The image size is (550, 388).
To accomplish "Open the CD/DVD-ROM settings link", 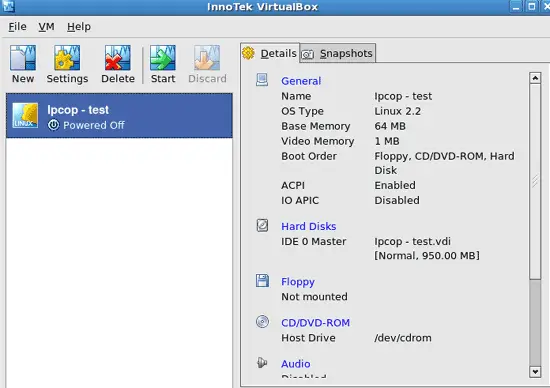I will click(315, 323).
